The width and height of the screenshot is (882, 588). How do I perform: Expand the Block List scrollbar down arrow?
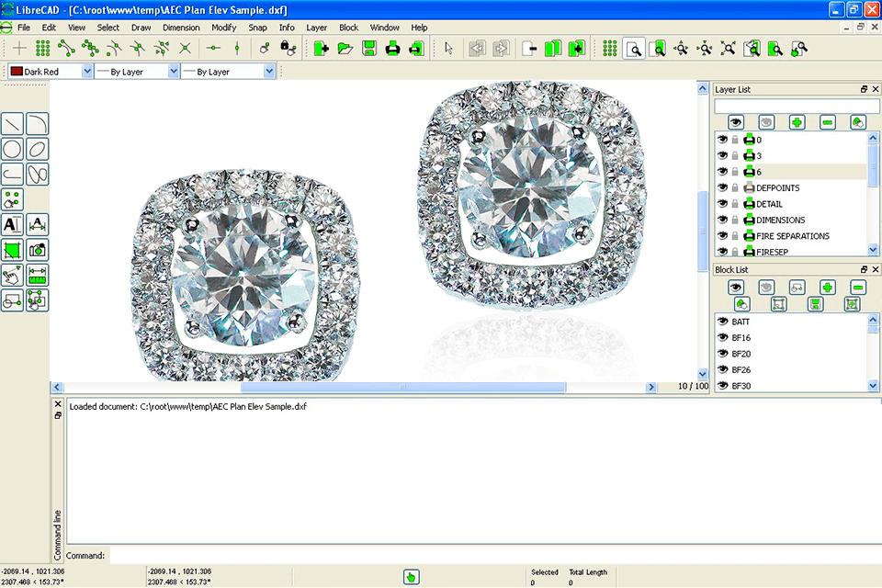click(873, 386)
